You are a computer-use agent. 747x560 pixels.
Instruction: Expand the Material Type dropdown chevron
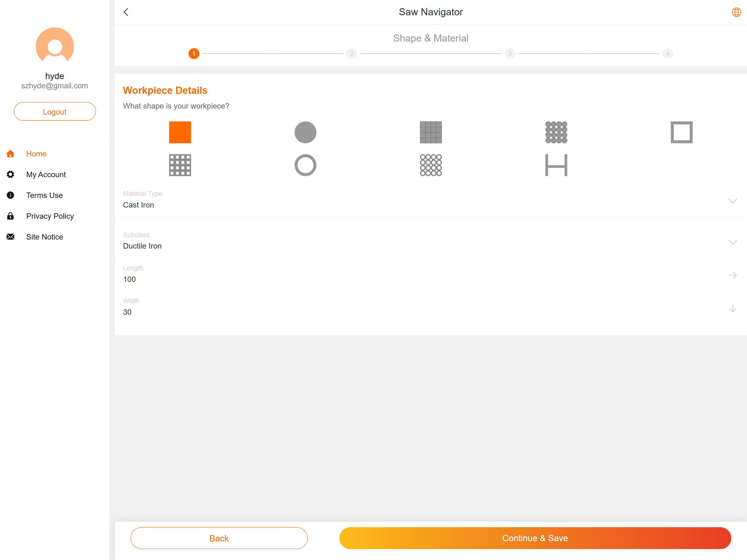pyautogui.click(x=733, y=201)
